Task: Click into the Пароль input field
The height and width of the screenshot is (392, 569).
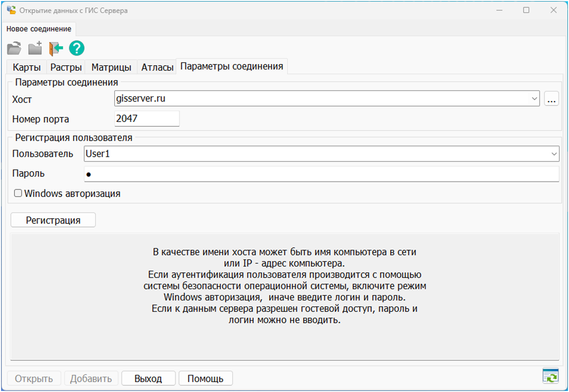Action: tap(321, 174)
